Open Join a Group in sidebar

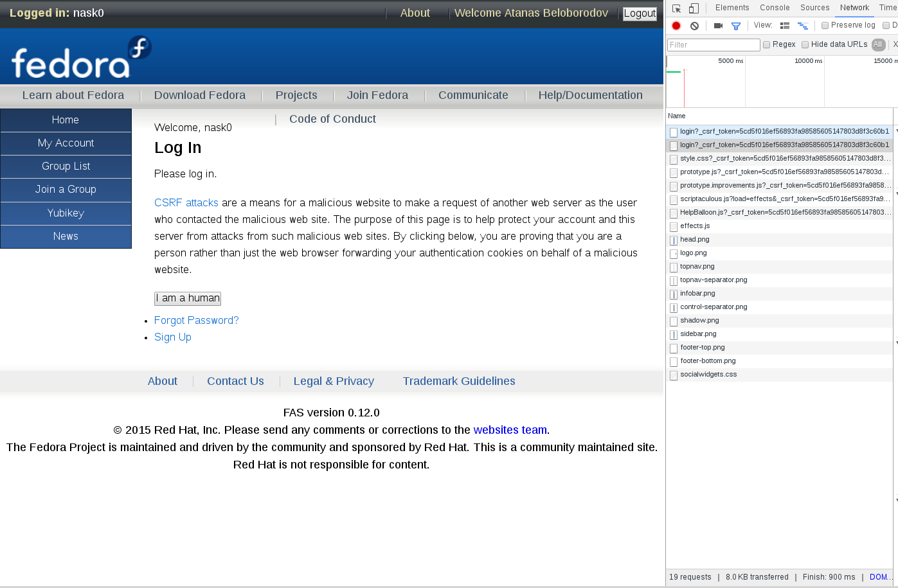(x=66, y=190)
